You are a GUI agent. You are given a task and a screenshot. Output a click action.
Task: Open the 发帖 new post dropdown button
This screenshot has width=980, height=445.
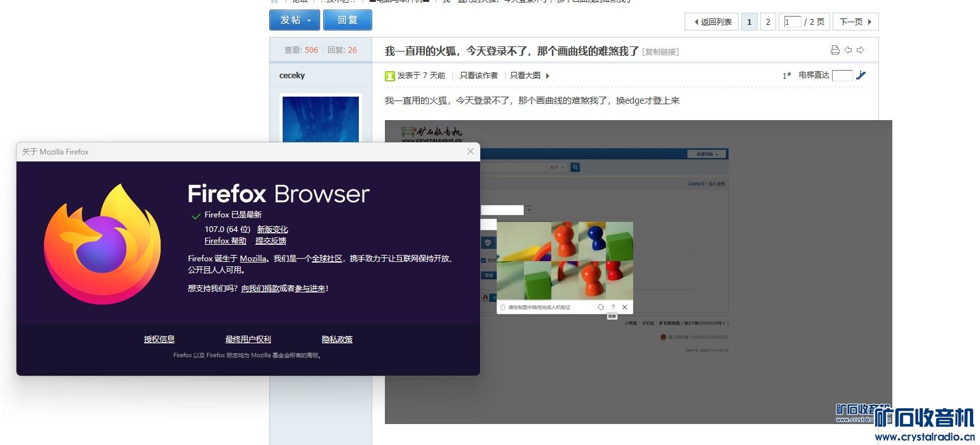click(x=295, y=20)
